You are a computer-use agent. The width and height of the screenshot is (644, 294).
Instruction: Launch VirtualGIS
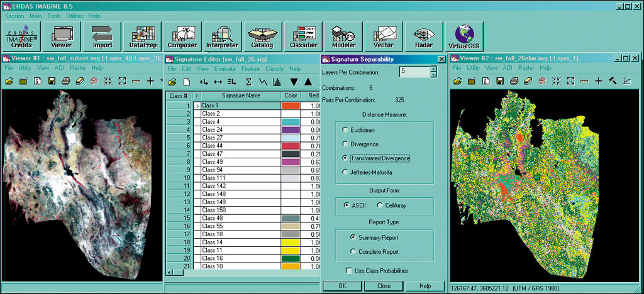(x=464, y=36)
